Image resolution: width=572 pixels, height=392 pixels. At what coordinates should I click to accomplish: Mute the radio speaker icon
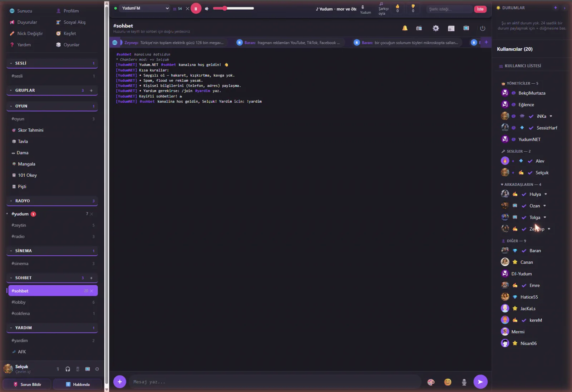(x=207, y=9)
